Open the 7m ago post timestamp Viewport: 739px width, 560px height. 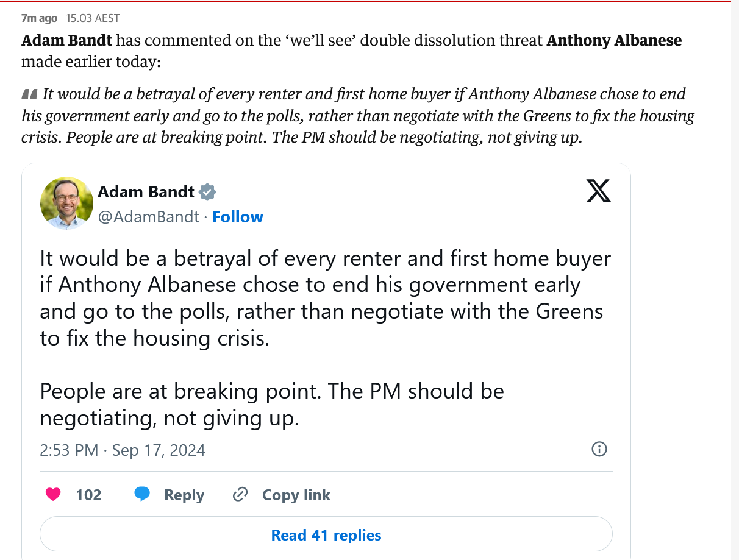coord(39,19)
